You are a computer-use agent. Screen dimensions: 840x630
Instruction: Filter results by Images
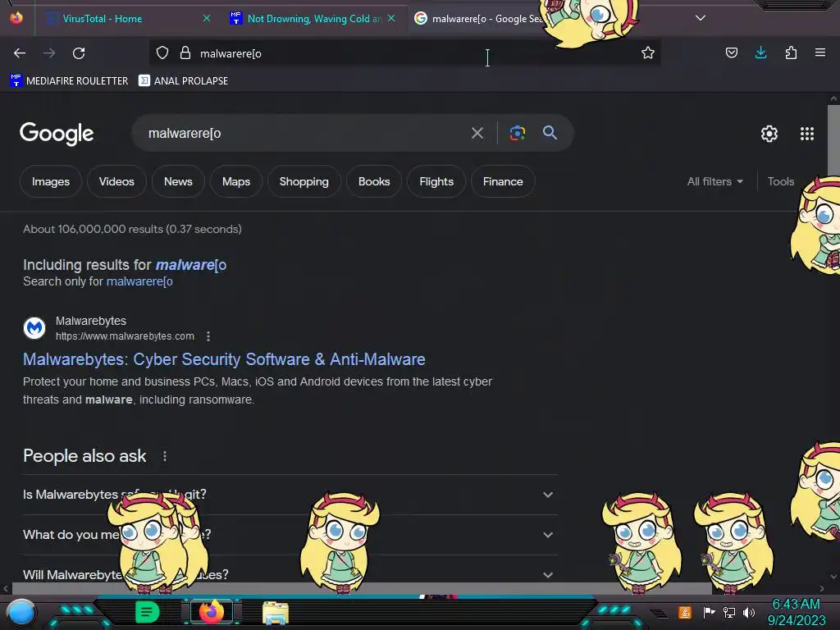(50, 181)
